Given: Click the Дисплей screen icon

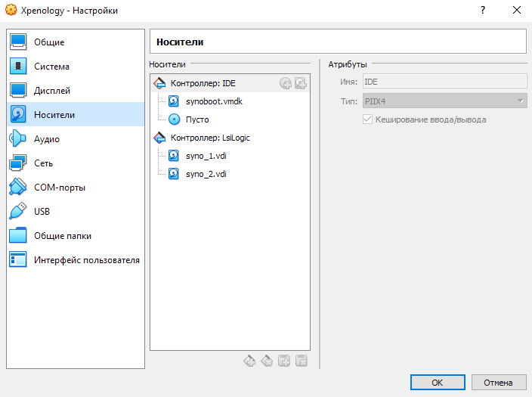Looking at the screenshot, I should point(18,90).
